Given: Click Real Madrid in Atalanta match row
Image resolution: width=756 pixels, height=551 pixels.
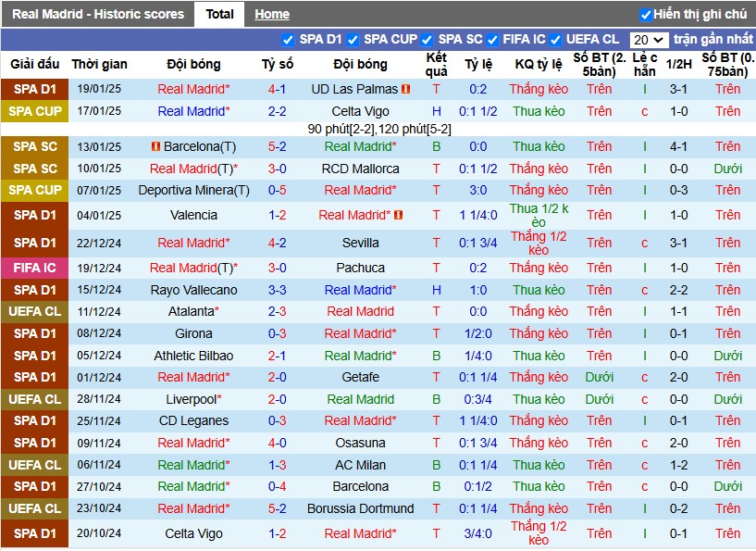Looking at the screenshot, I should point(360,312).
